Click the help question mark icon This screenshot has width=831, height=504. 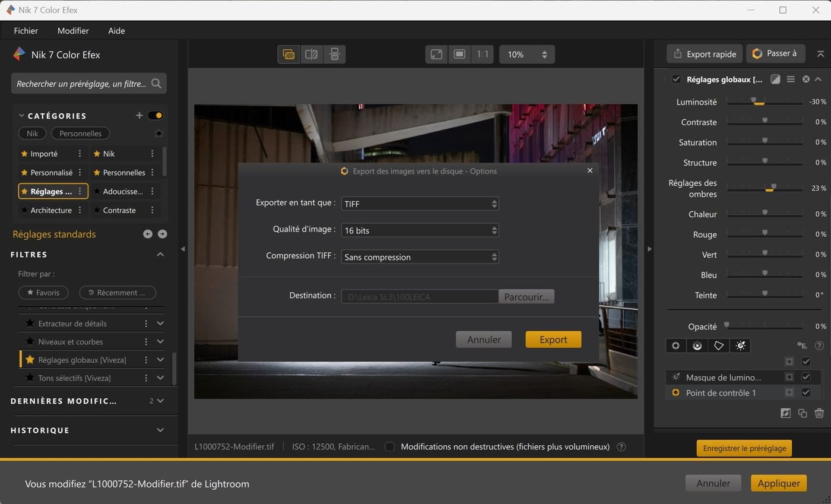coord(819,345)
